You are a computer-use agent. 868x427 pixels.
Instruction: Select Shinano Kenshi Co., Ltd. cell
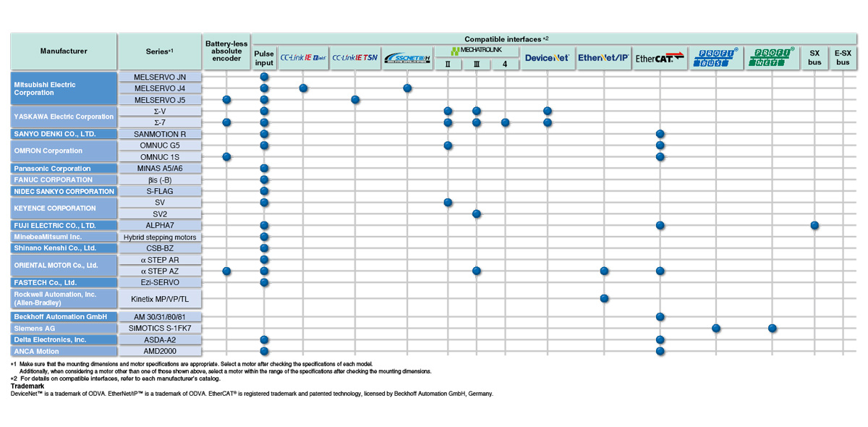pos(64,248)
